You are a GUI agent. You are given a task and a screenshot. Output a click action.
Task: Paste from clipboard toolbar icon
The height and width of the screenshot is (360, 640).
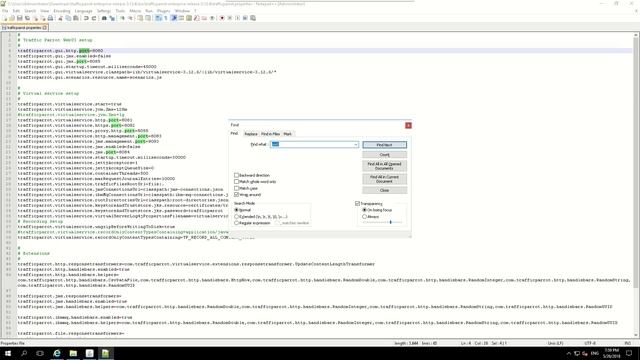tap(76, 18)
